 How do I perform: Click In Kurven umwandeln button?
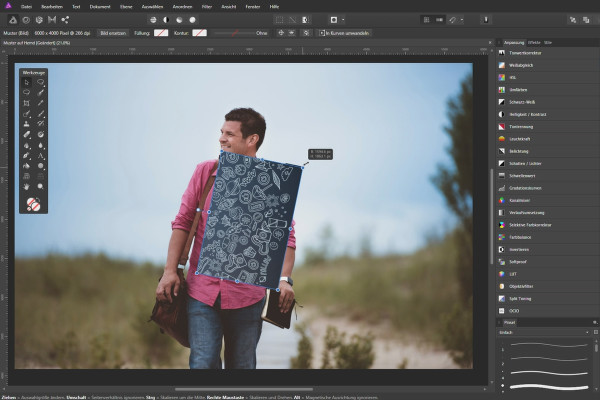[344, 33]
